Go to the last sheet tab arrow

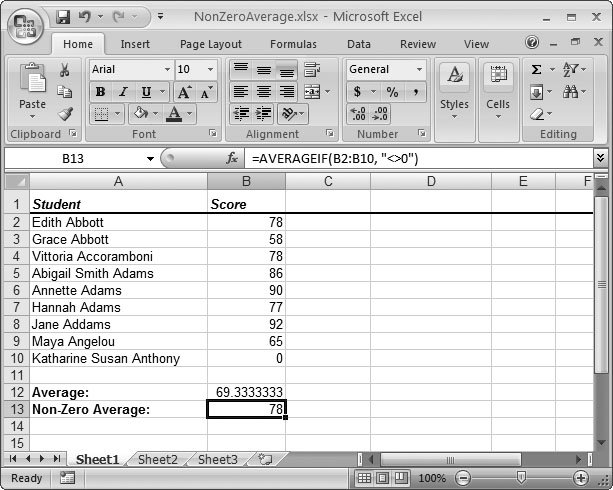point(57,459)
